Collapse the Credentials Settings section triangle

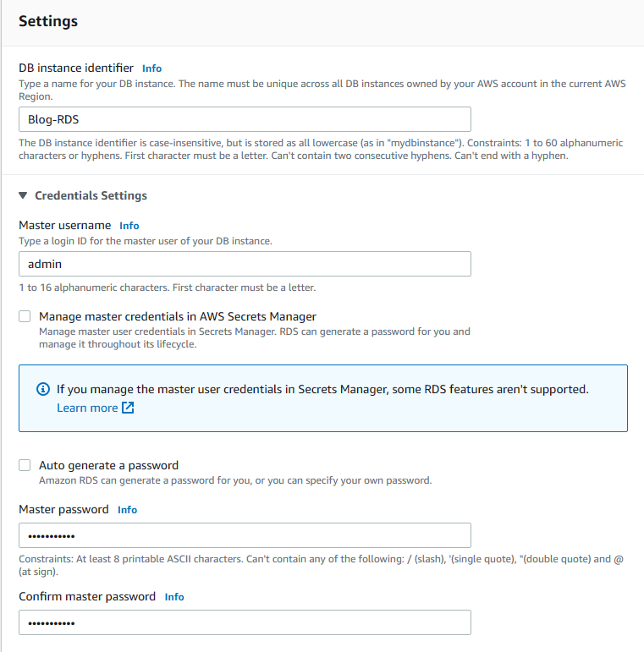pyautogui.click(x=23, y=195)
